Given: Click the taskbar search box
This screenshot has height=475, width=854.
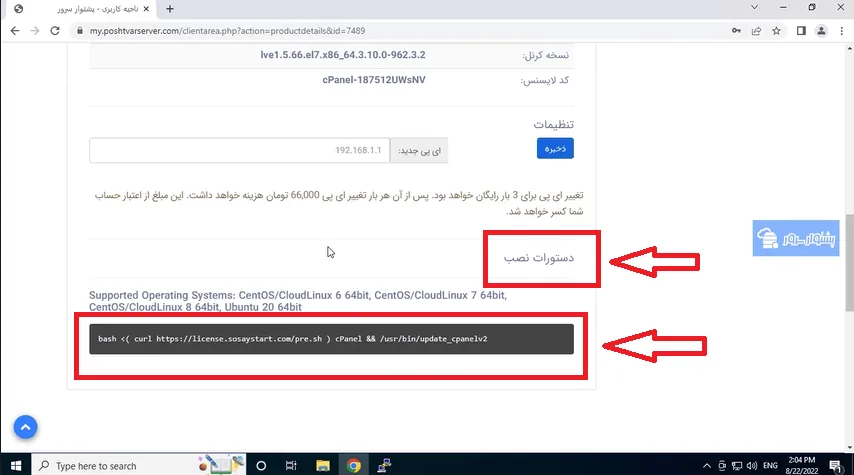Looking at the screenshot, I should point(139,466).
